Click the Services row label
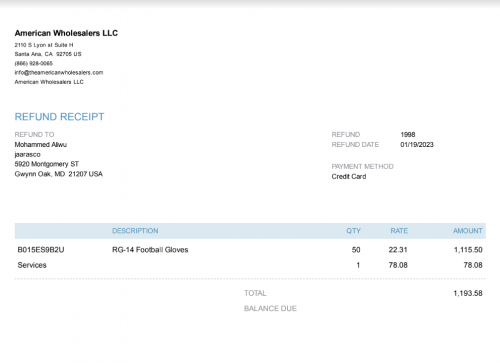The height and width of the screenshot is (363, 500). pyautogui.click(x=32, y=265)
